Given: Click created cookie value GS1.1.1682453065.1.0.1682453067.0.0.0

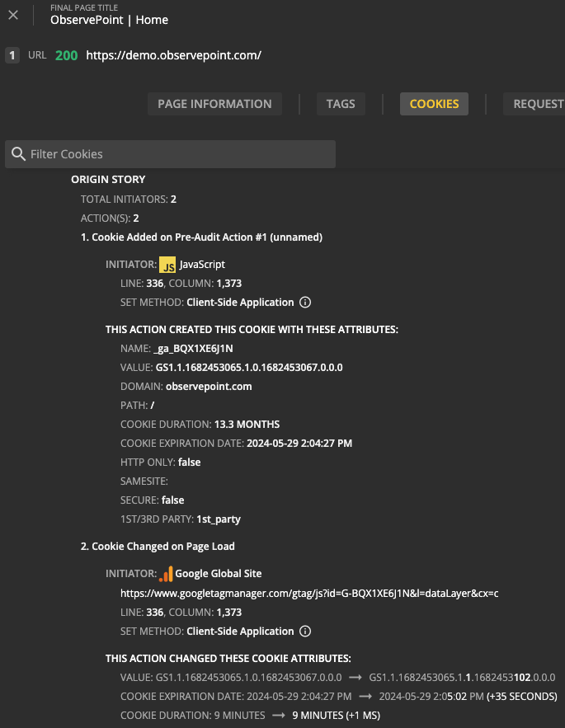Looking at the screenshot, I should point(249,368).
